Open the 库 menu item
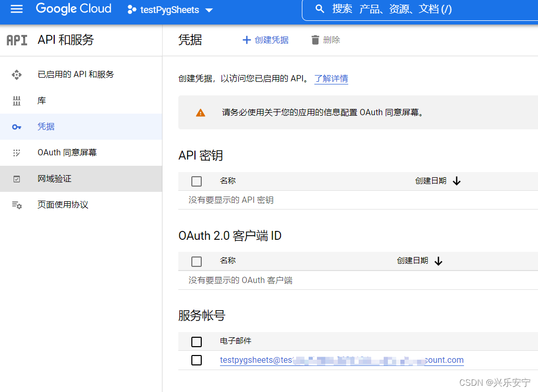 pyautogui.click(x=81, y=101)
